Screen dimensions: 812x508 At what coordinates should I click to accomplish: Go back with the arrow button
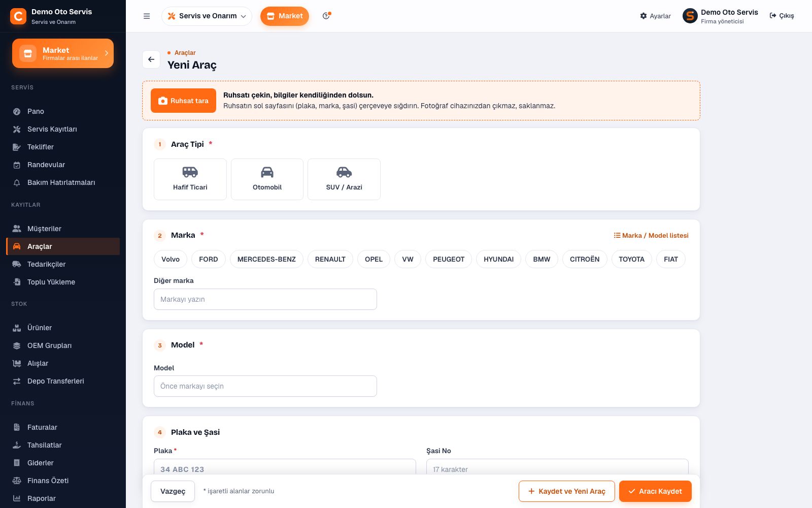click(151, 59)
